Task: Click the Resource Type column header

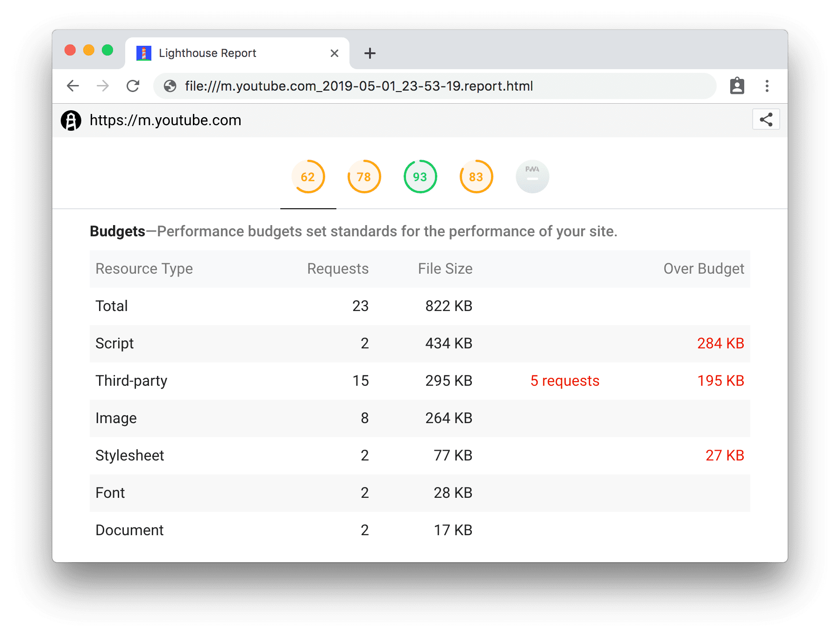Action: coord(144,269)
